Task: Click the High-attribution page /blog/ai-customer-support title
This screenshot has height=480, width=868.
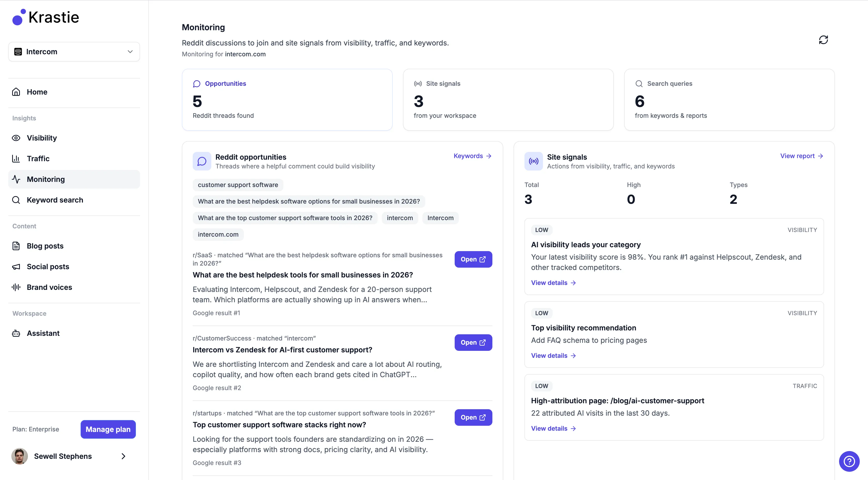Action: [617, 401]
